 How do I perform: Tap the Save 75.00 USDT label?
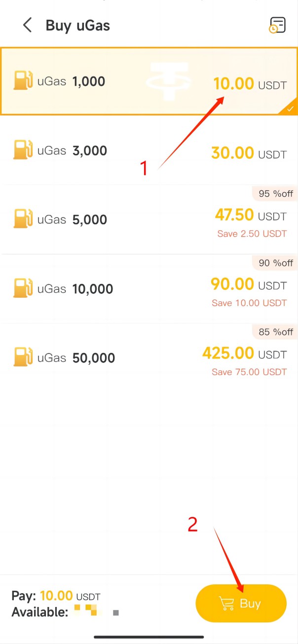(x=249, y=372)
